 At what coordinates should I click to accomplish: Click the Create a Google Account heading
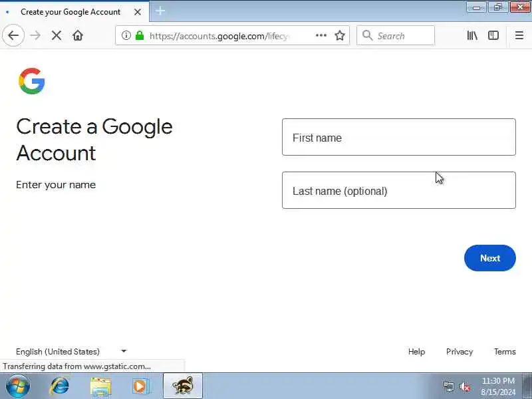(94, 140)
